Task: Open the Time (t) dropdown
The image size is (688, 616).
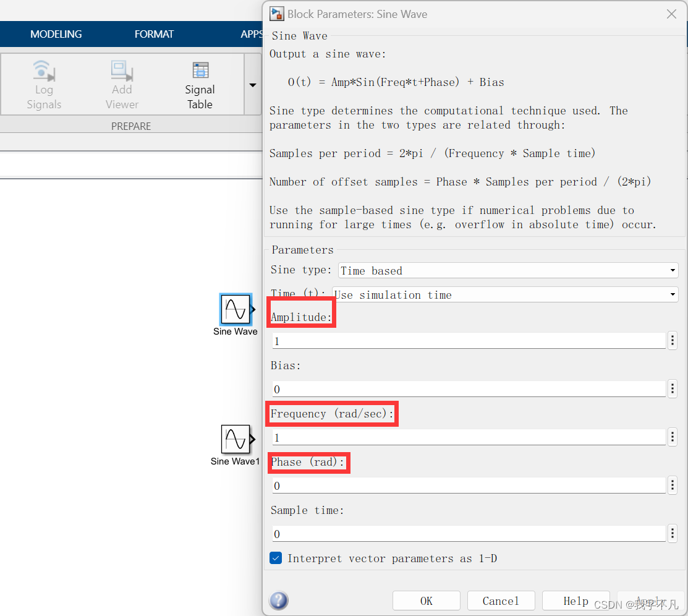Action: coord(505,294)
